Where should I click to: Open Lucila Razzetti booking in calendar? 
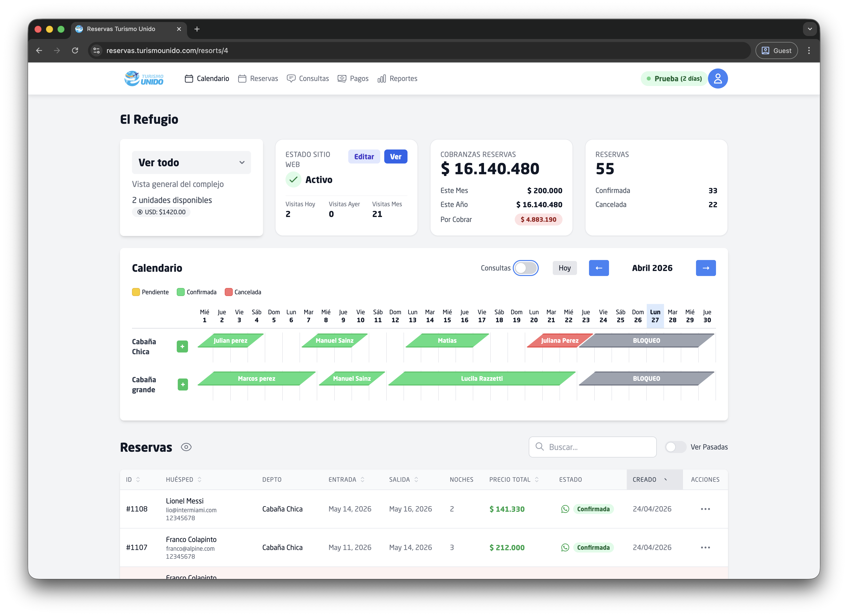[x=481, y=379]
